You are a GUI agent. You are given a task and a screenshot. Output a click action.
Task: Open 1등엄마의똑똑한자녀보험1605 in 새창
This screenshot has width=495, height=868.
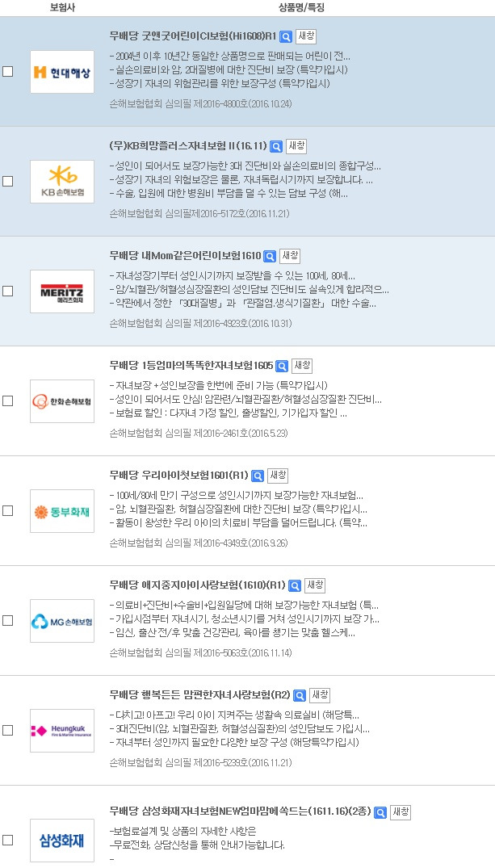coord(302,365)
